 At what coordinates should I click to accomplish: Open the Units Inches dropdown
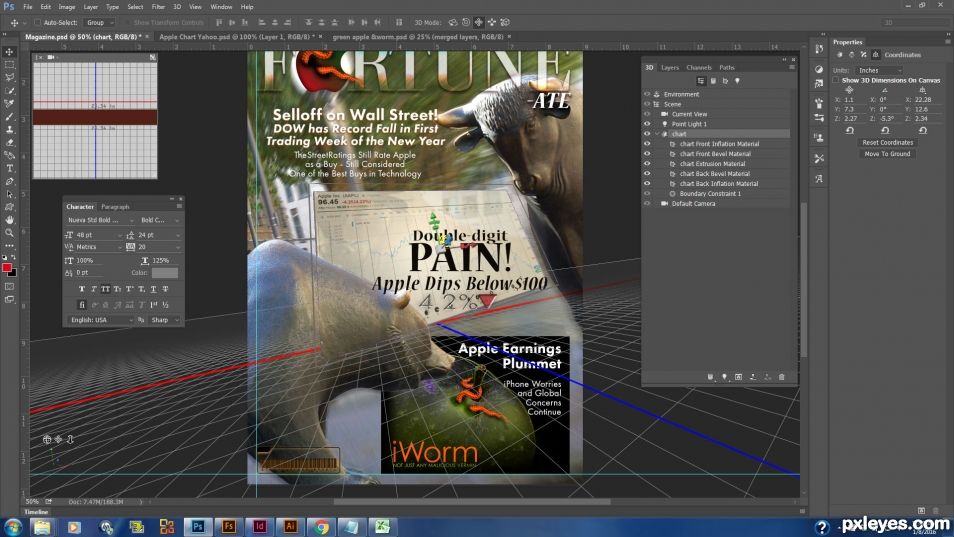[x=880, y=71]
